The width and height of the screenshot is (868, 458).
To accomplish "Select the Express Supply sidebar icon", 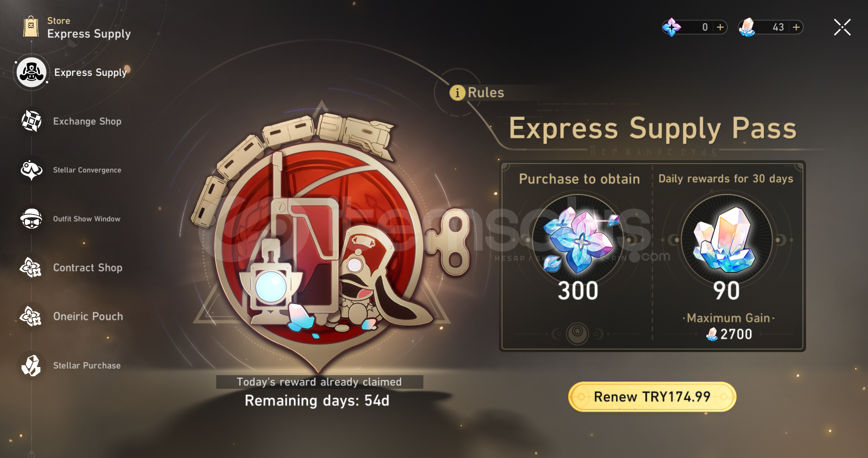I will (31, 72).
